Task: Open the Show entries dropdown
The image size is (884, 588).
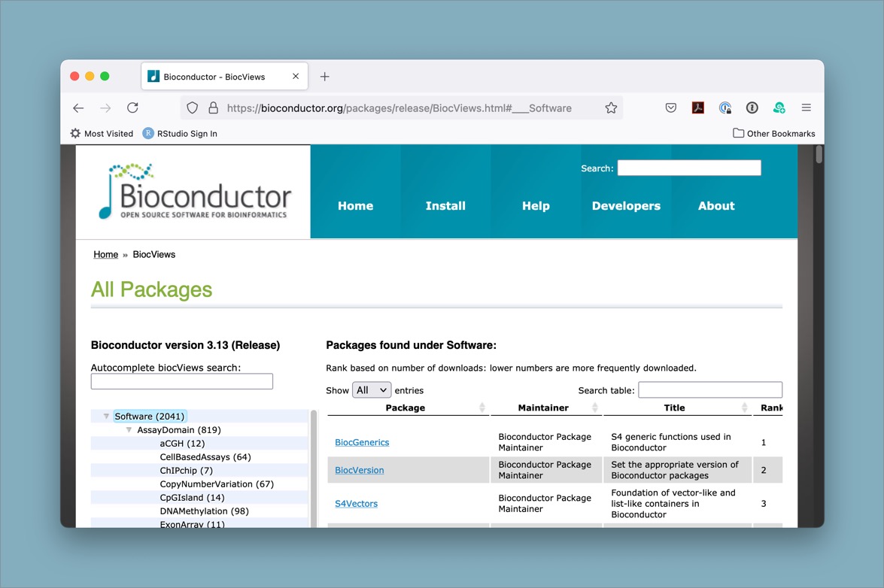Action: [x=372, y=390]
